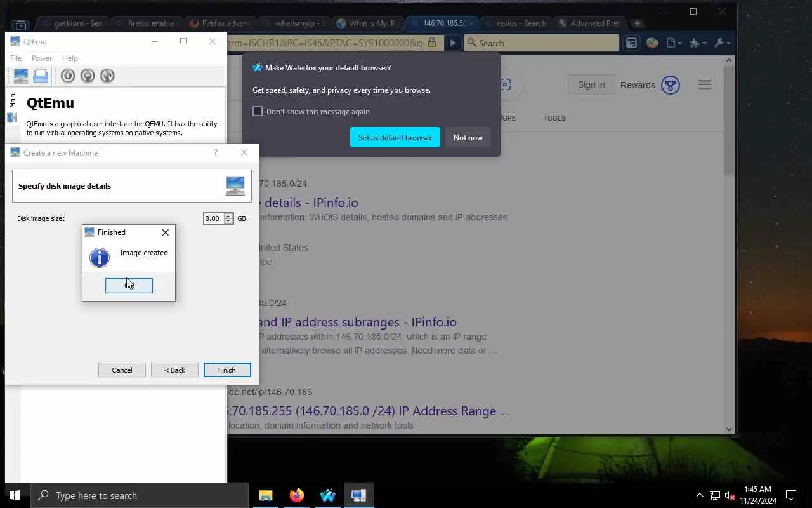Open the Help menu in QtEmu

70,58
